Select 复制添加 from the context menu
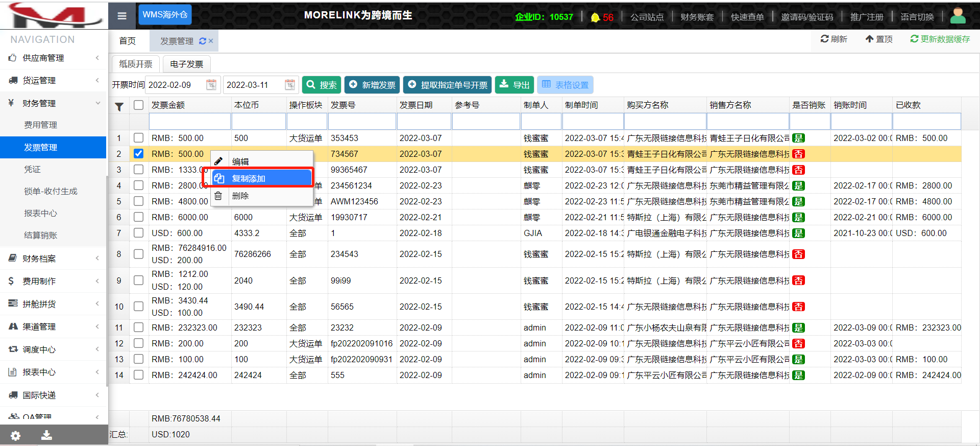 tap(262, 178)
